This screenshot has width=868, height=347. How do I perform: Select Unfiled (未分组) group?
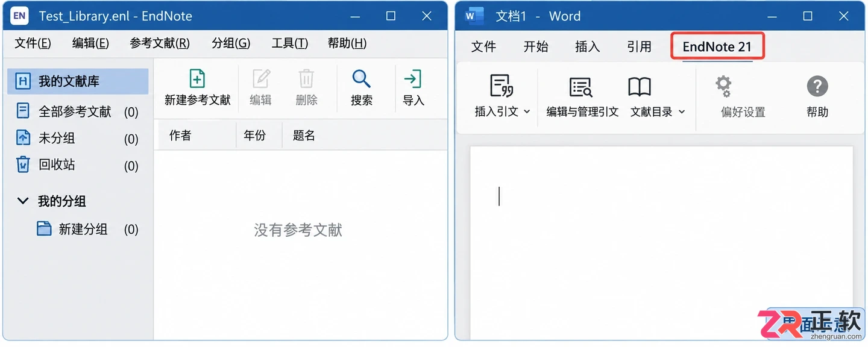78,139
